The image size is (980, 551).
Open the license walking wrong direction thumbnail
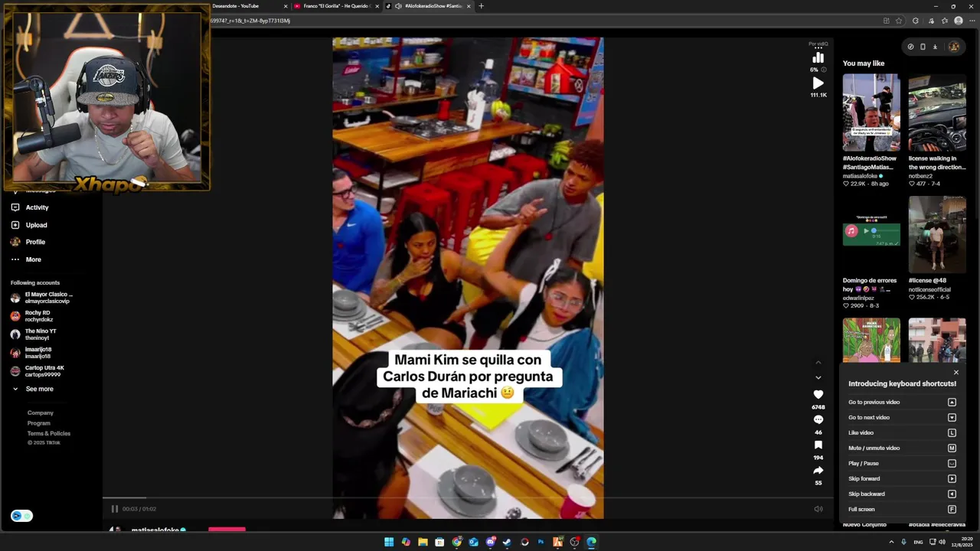937,112
